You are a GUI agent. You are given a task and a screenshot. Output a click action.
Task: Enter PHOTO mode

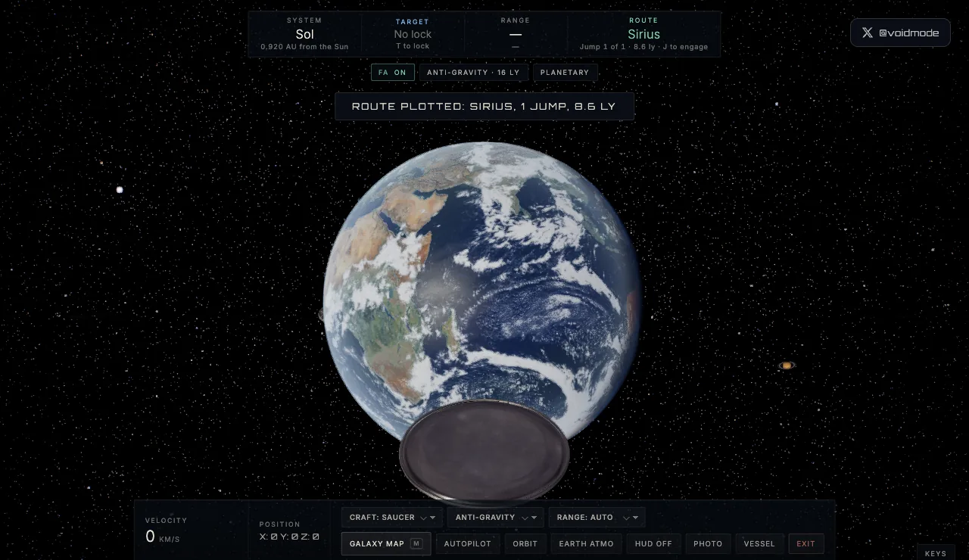(x=708, y=543)
